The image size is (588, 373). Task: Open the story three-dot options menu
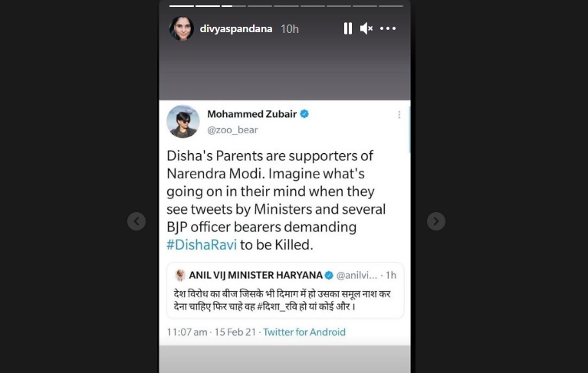(388, 28)
